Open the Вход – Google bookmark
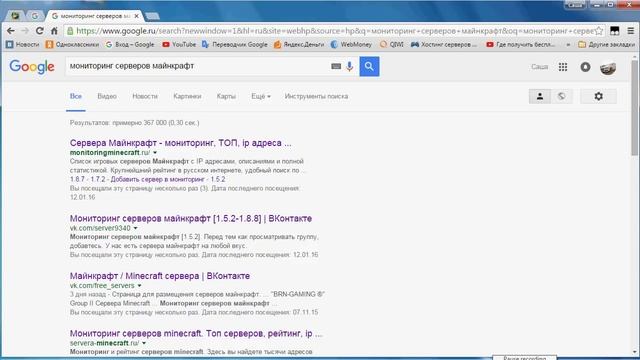640x360 pixels. [130, 44]
